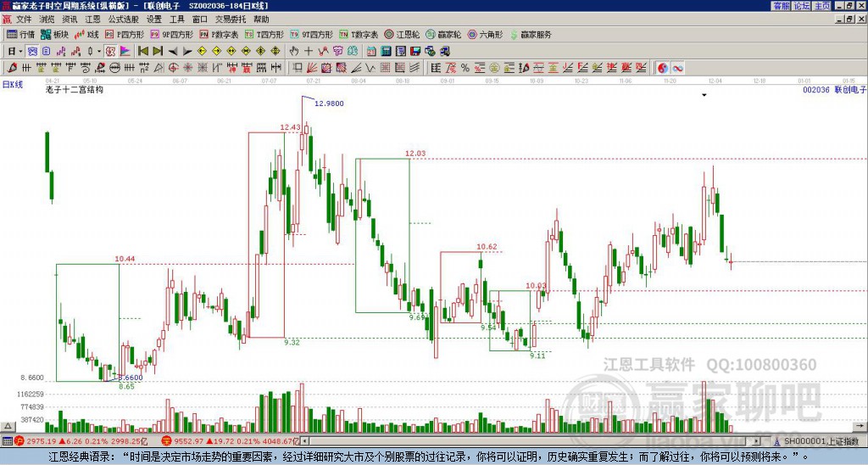
Task: Jump to first bar with green skip-back icon
Action: (x=142, y=51)
